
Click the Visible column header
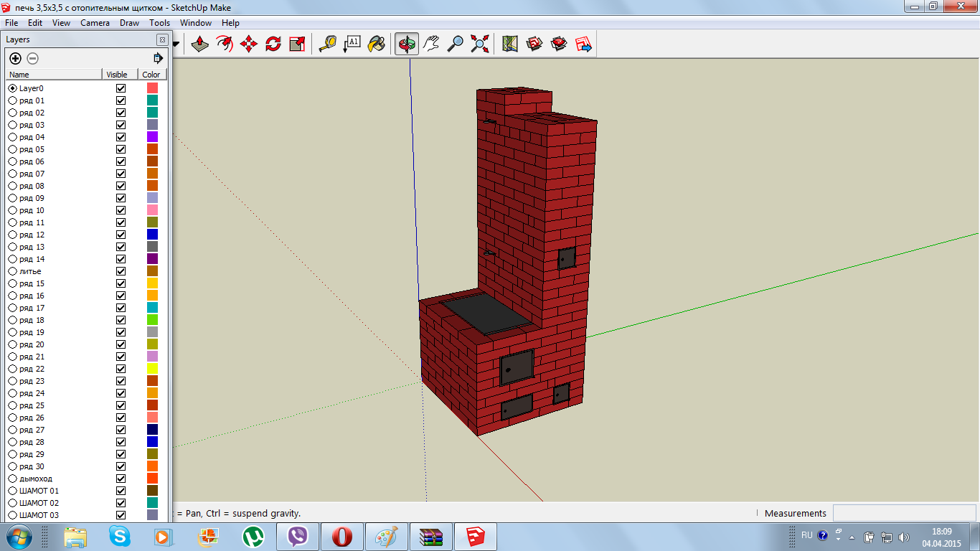click(117, 75)
